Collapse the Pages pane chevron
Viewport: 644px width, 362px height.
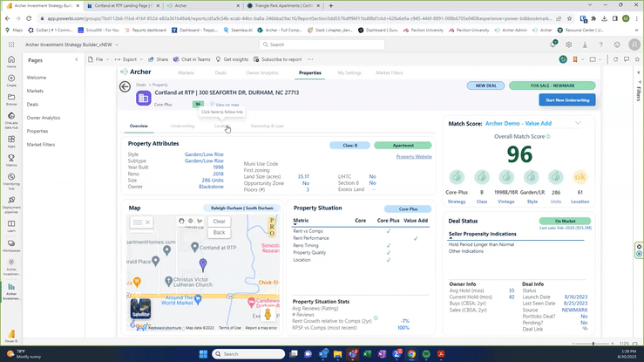click(x=77, y=59)
